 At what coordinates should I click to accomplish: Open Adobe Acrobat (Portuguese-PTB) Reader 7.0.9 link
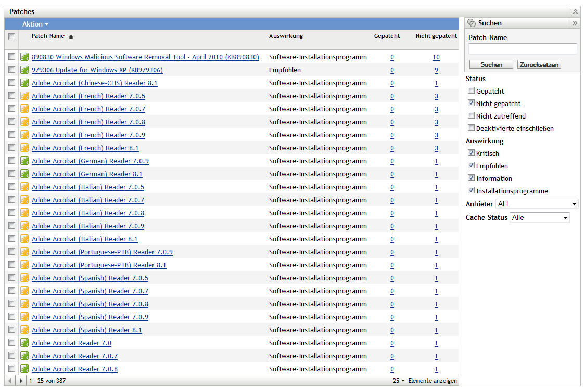pos(102,252)
